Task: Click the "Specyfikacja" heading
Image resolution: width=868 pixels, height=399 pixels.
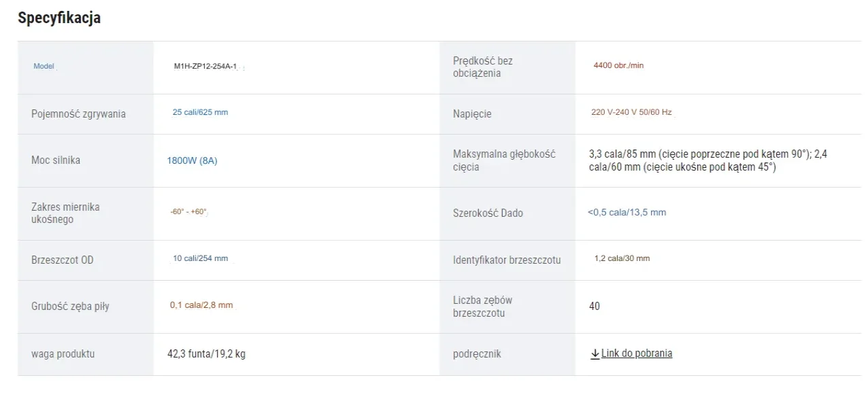Action: point(59,18)
